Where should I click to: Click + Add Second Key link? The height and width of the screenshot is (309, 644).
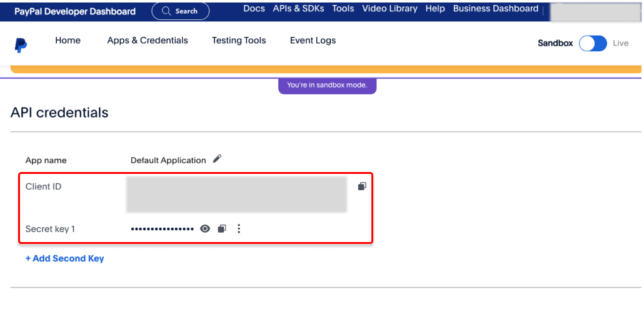coord(65,258)
